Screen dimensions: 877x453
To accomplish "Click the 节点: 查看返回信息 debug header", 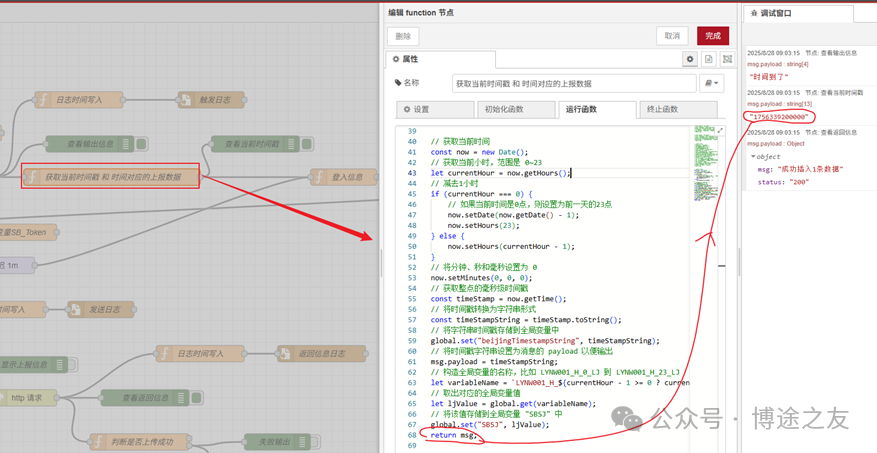I will 831,133.
